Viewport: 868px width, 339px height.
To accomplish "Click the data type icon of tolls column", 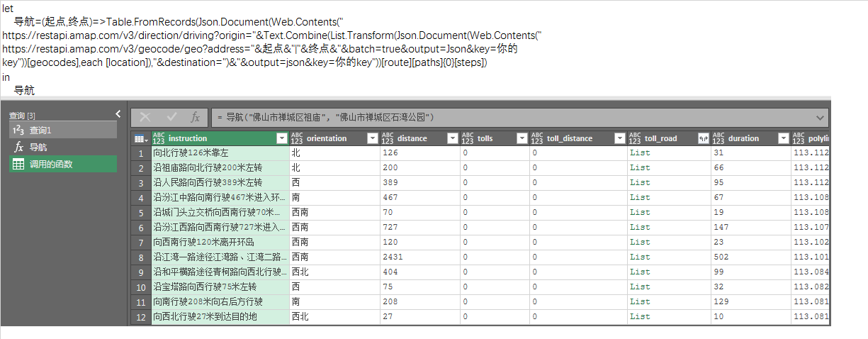I will pos(467,139).
